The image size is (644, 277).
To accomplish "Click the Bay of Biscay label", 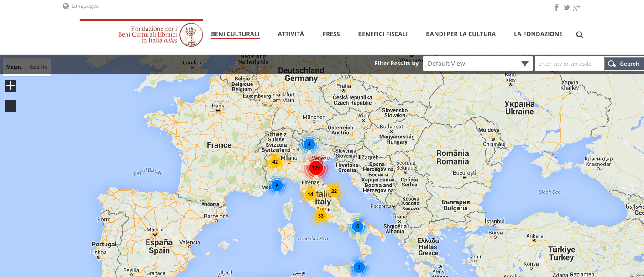I will (148, 172).
